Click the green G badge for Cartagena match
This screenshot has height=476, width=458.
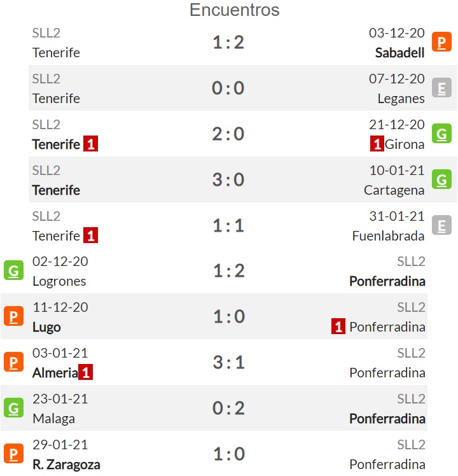(441, 179)
